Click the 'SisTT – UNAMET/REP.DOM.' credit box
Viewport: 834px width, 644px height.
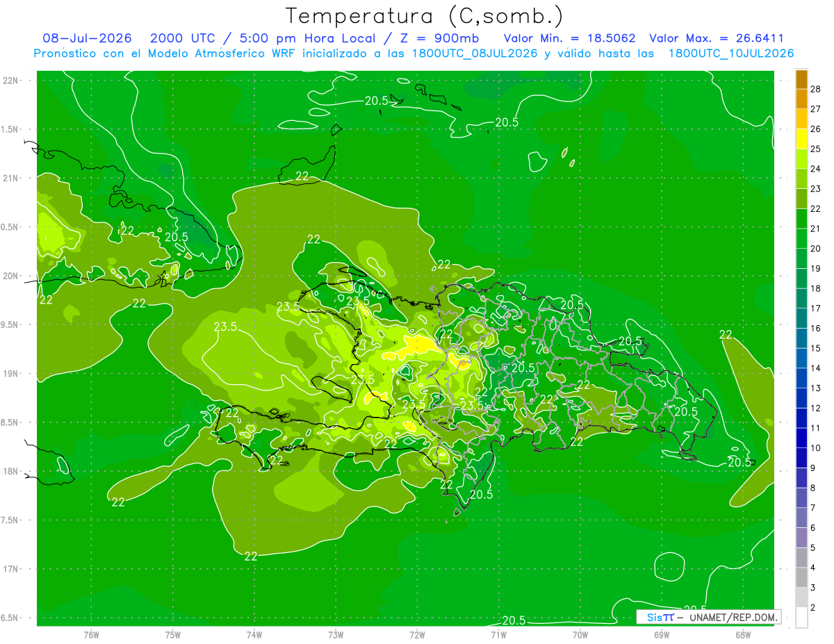(x=708, y=617)
